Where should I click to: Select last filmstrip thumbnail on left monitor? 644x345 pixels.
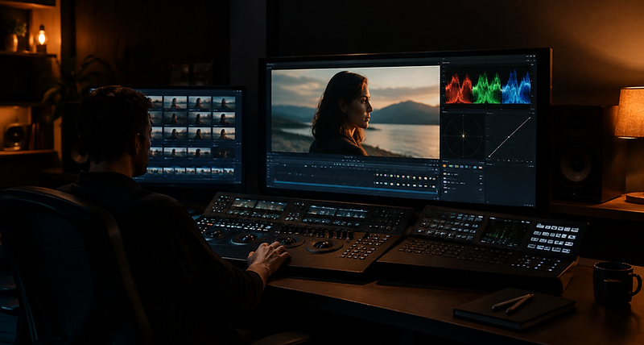click(x=229, y=172)
